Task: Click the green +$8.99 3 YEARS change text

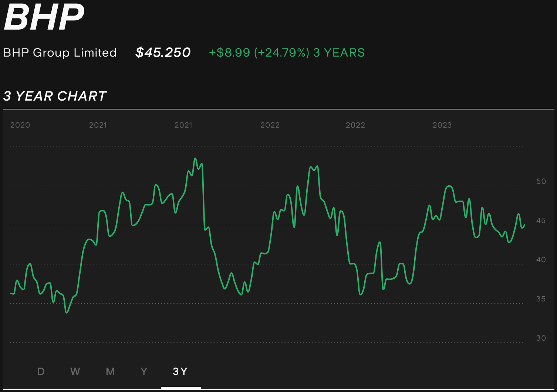Action: tap(287, 53)
